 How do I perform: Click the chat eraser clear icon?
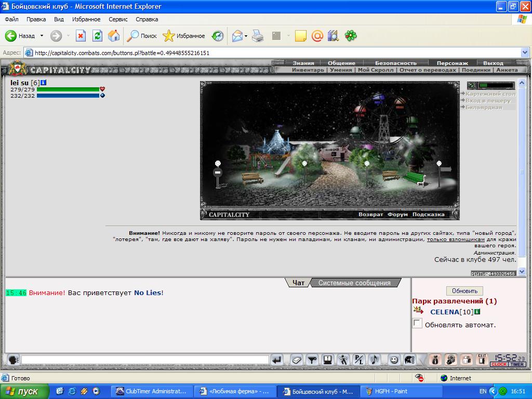pyautogui.click(x=296, y=360)
